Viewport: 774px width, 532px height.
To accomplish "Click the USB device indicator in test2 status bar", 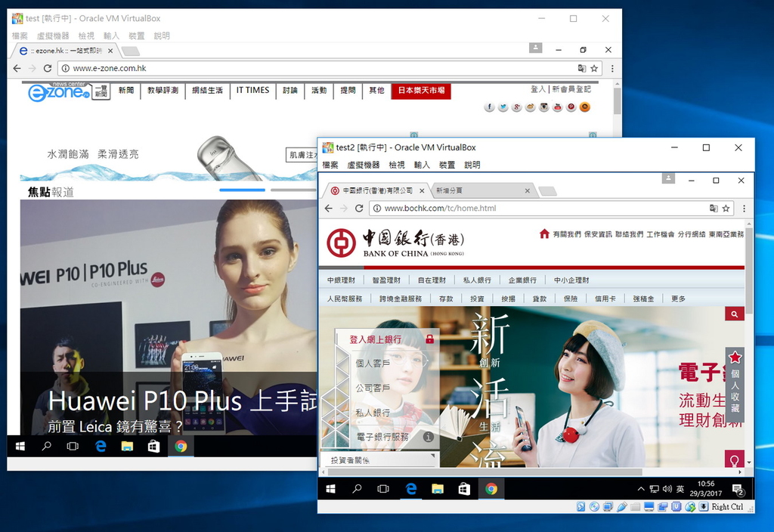I will click(622, 506).
